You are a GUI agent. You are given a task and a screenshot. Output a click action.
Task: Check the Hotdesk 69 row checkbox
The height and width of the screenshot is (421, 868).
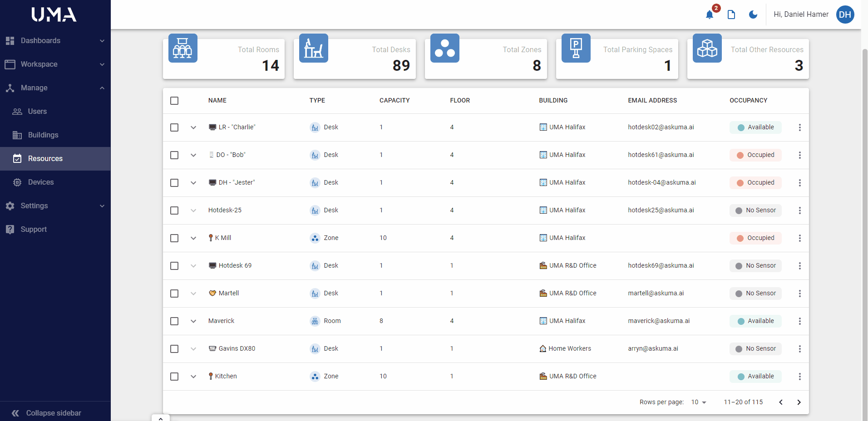(x=174, y=266)
